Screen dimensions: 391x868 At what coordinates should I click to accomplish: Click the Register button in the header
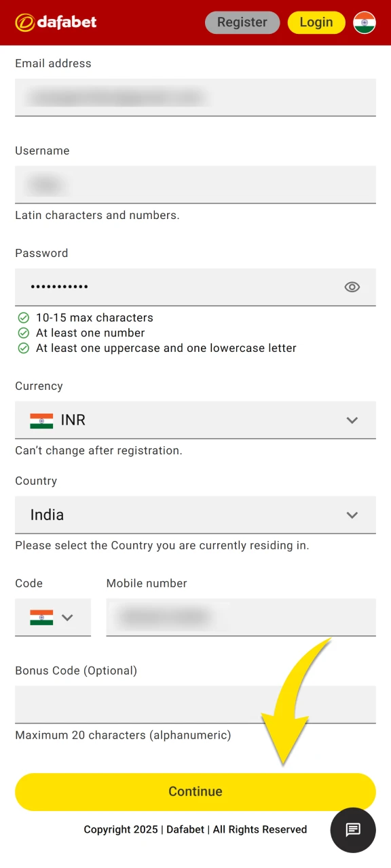(242, 22)
